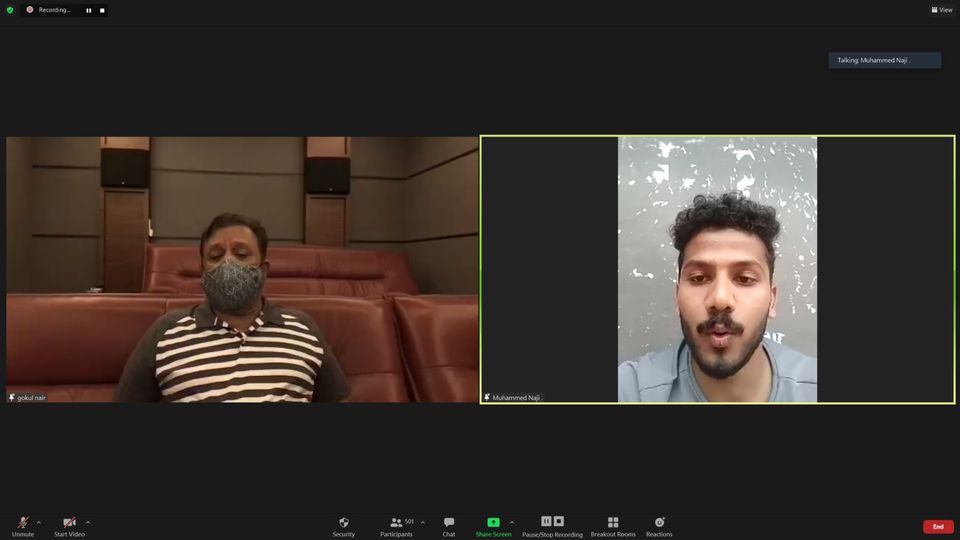Open the Security options
The image size is (960, 540).
(x=344, y=526)
